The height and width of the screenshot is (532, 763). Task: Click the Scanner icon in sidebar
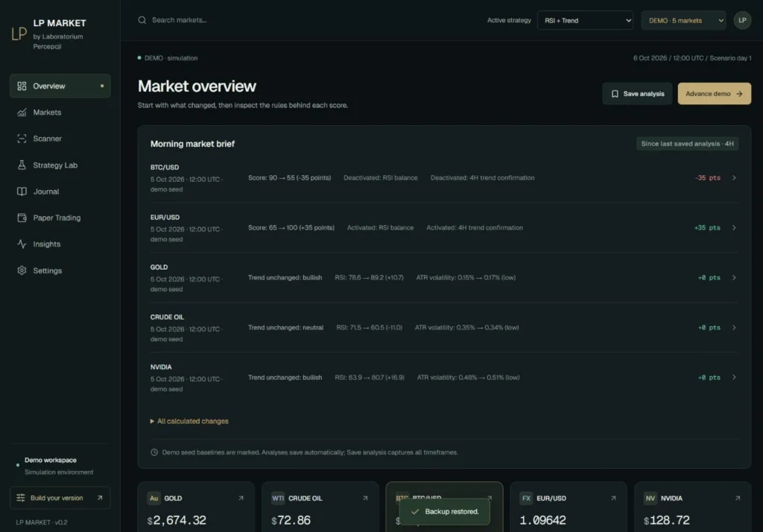pos(22,139)
